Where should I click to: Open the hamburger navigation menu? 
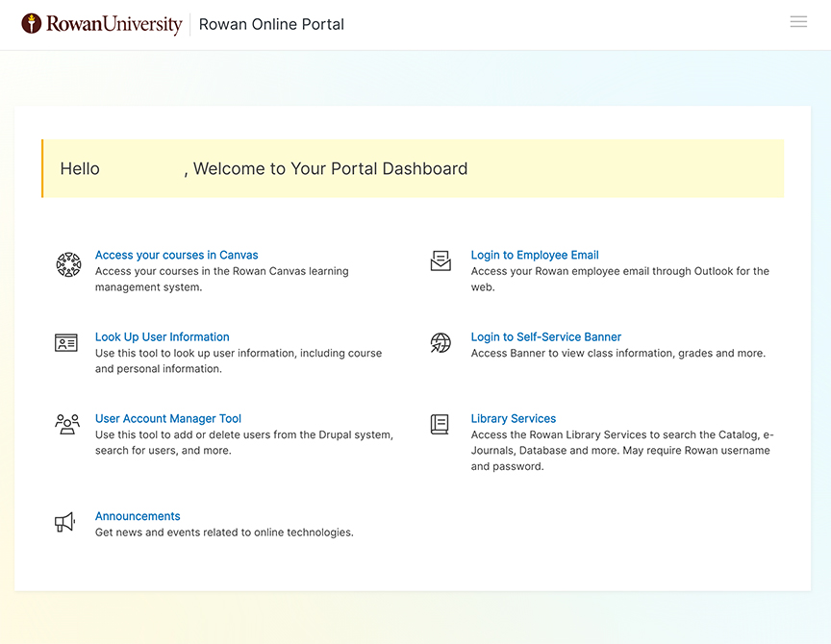click(x=798, y=22)
